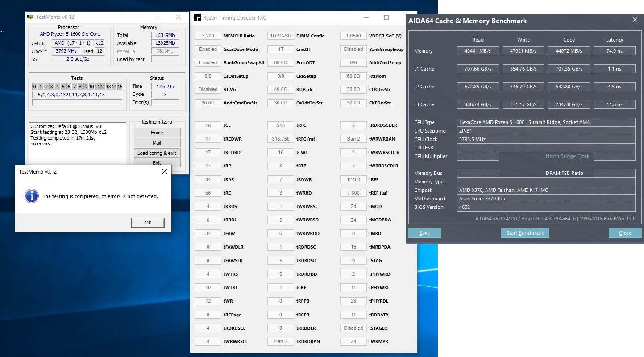
Task: Launch Start Benchmark in AIDA64
Action: [x=525, y=233]
